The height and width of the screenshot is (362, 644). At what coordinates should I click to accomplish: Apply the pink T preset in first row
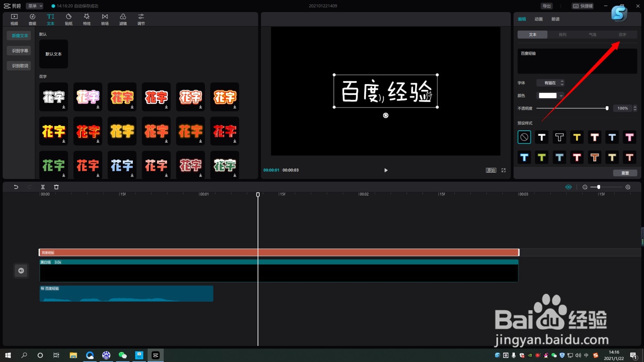tap(630, 137)
